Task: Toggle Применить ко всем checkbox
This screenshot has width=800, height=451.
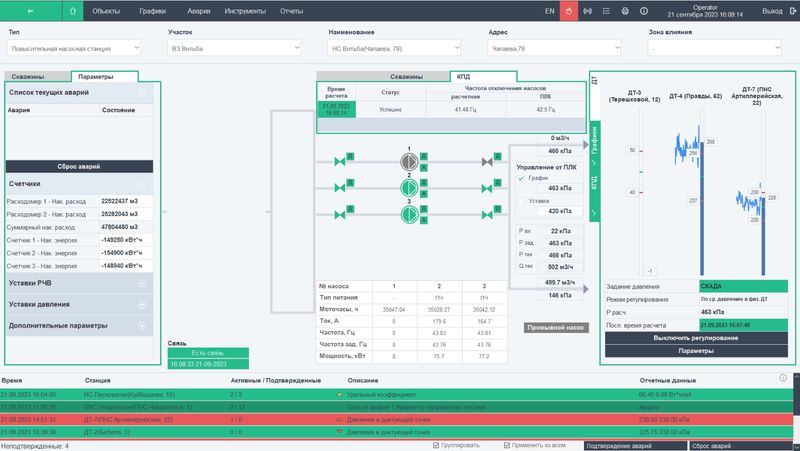Action: [507, 445]
